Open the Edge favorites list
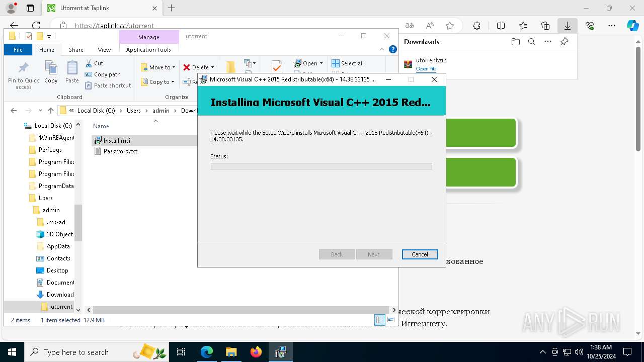 [x=523, y=26]
